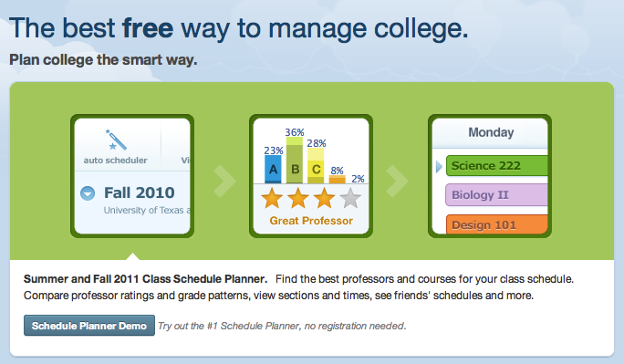This screenshot has width=624, height=364.
Task: Open the Biology II class entry
Action: pos(496,195)
